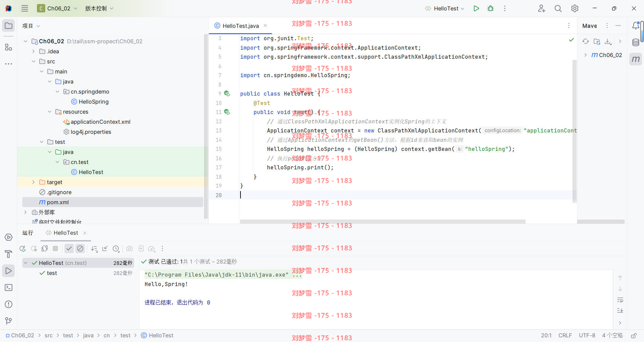Click the Maven generate sources folder icon
The height and width of the screenshot is (342, 644).
pos(597,41)
